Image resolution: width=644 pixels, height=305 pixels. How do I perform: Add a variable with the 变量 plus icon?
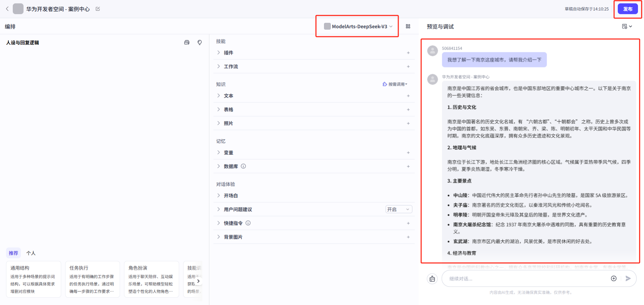(408, 153)
